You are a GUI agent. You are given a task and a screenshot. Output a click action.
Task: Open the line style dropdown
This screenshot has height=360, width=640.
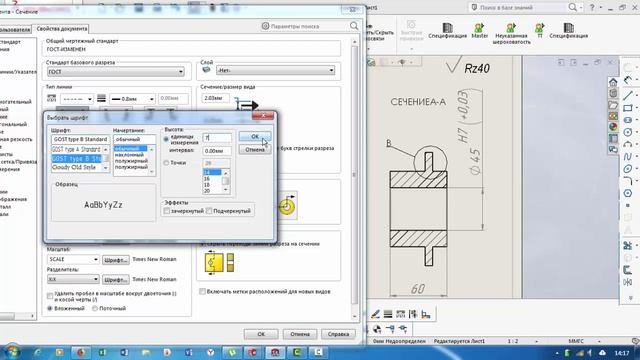click(77, 99)
